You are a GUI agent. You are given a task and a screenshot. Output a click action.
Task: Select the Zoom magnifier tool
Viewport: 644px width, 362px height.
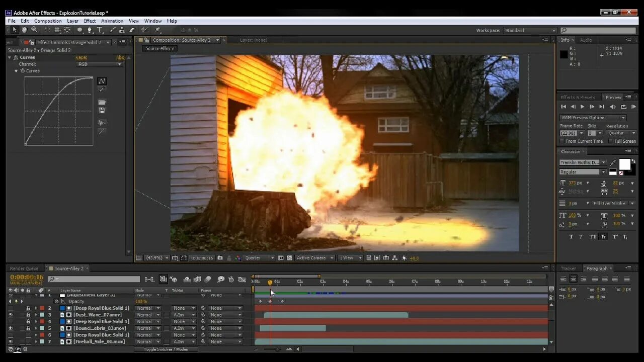click(x=34, y=30)
